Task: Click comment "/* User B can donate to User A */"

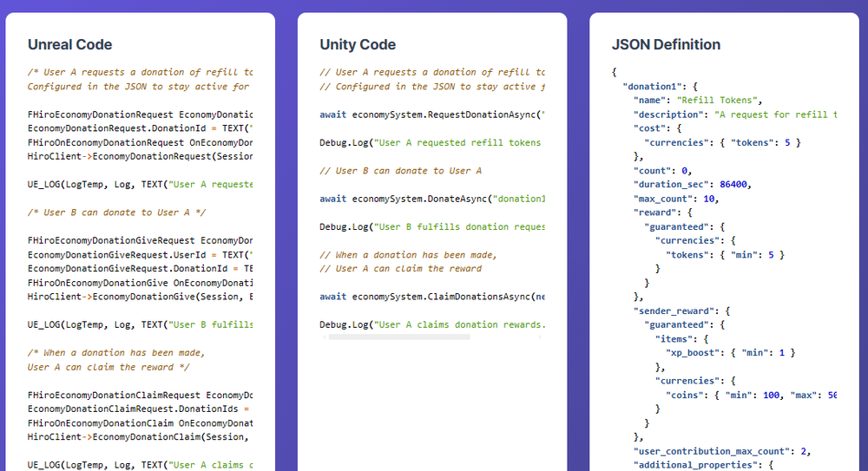Action: (x=117, y=213)
